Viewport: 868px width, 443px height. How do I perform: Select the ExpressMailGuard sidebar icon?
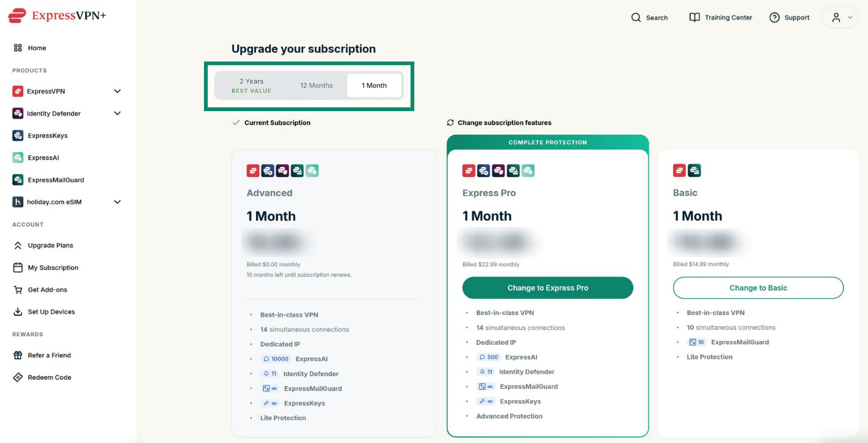(18, 179)
